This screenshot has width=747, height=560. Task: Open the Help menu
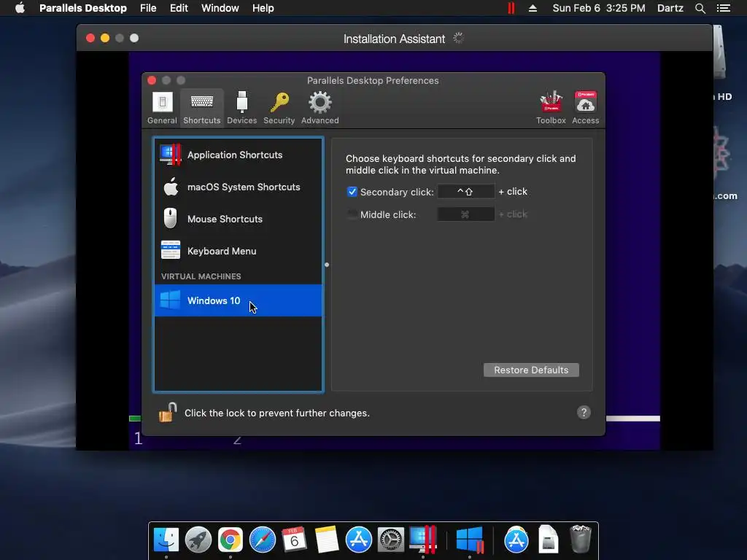click(263, 8)
